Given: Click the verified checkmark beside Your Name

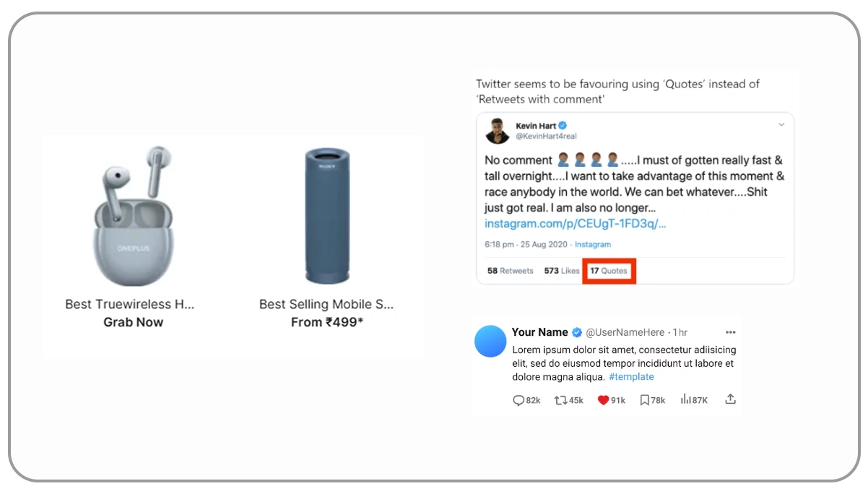Looking at the screenshot, I should [x=576, y=332].
